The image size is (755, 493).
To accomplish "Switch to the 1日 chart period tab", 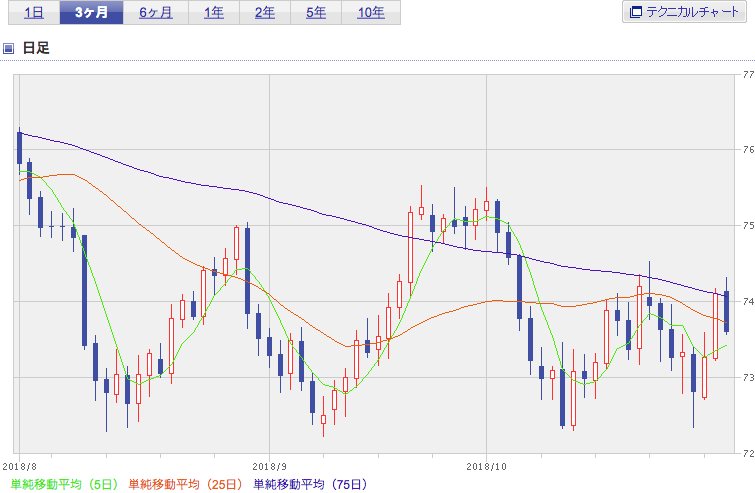I will 34,13.
